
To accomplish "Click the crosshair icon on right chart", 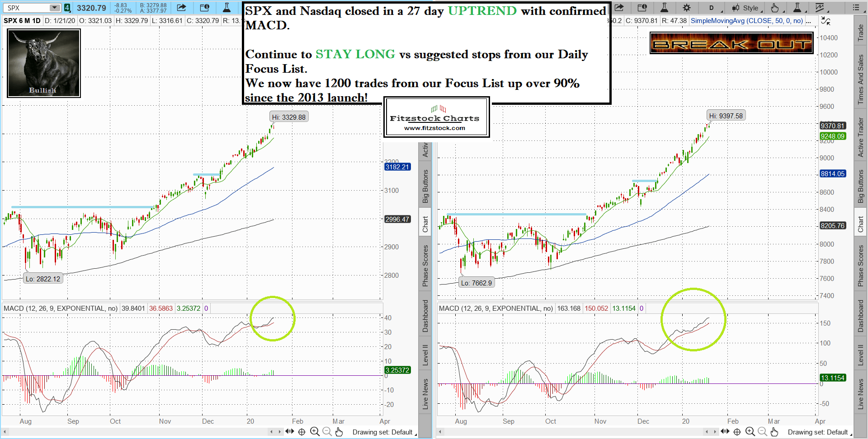I will [x=737, y=432].
